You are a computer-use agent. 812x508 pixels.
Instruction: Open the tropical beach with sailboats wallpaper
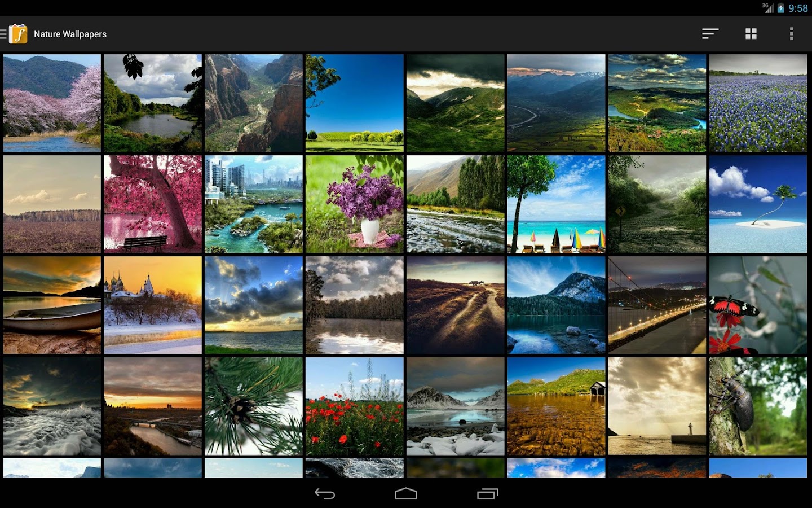click(x=556, y=204)
